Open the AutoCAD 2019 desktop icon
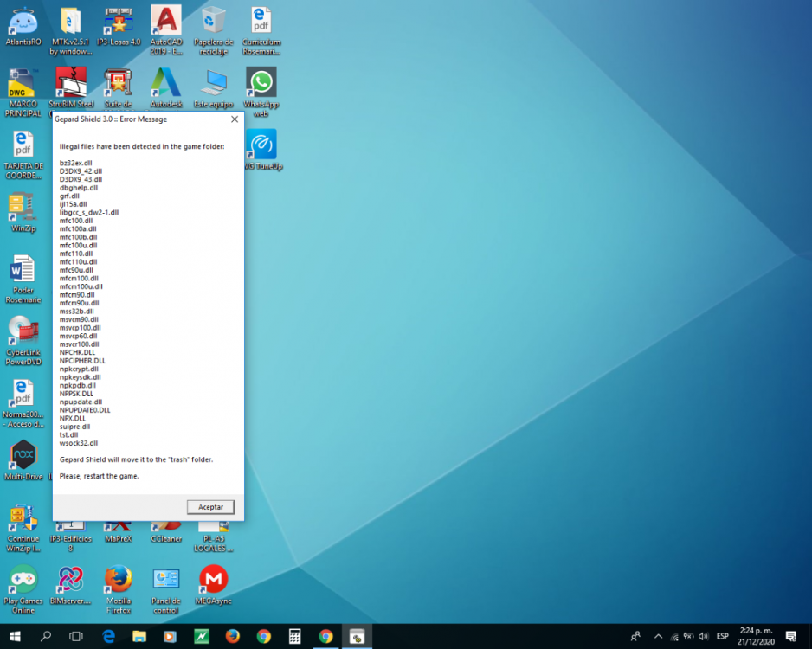This screenshot has height=649, width=812. pos(165,22)
